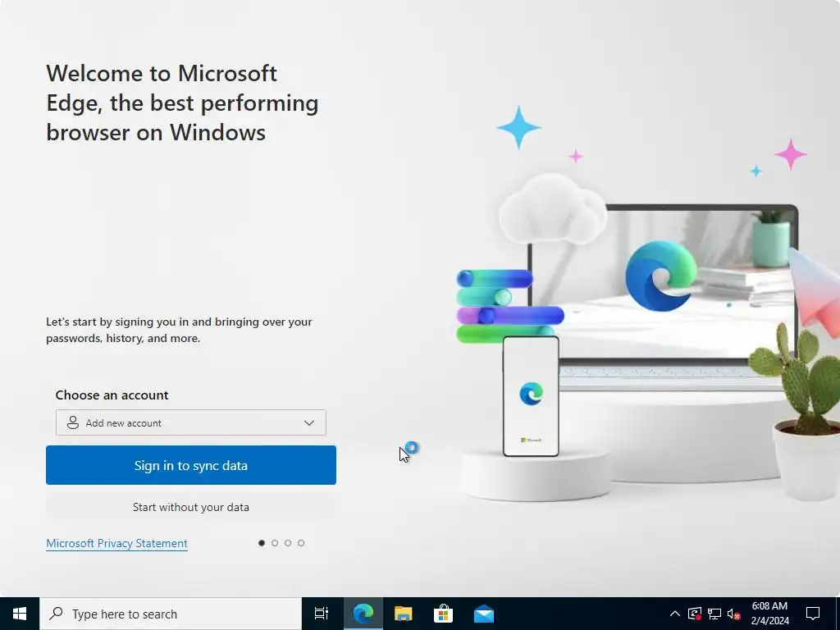Image resolution: width=840 pixels, height=630 pixels.
Task: Open the Mail app from the taskbar
Action: tap(484, 614)
